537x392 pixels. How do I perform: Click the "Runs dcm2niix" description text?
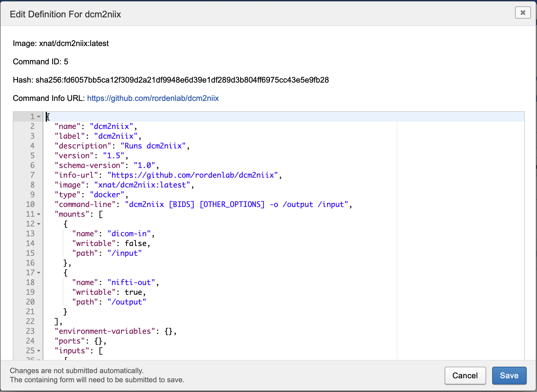click(153, 146)
